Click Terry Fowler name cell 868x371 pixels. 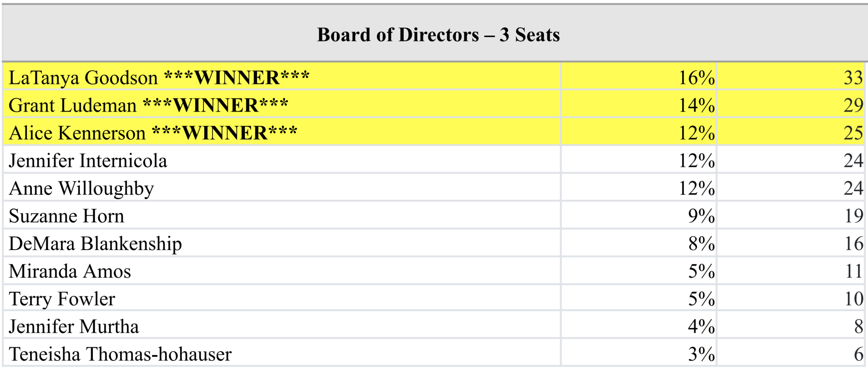pyautogui.click(x=282, y=298)
